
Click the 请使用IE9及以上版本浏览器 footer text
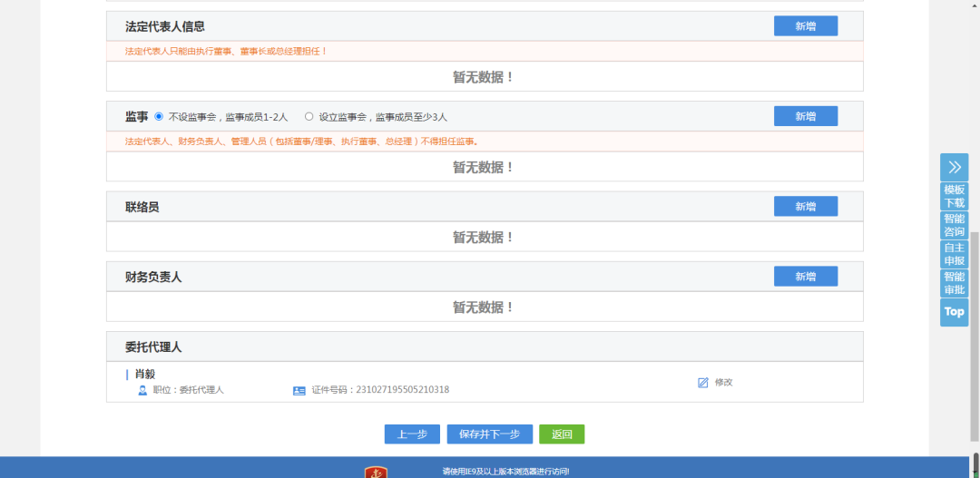505,472
